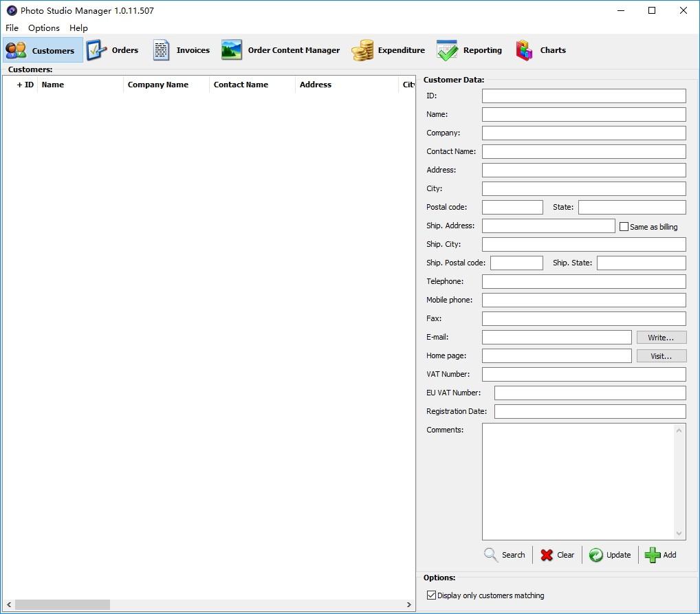Click the magnifier Search icon
Screen dimensions: 700x614
(x=491, y=555)
